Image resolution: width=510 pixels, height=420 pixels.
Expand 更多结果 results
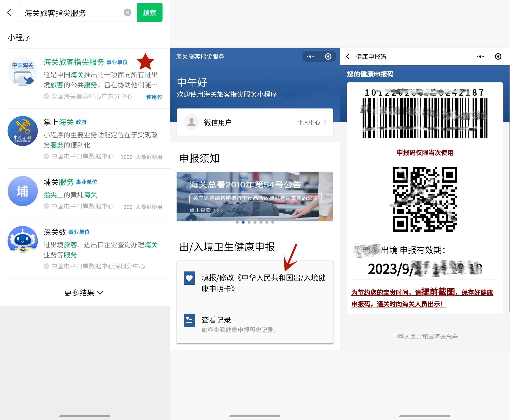pyautogui.click(x=84, y=293)
